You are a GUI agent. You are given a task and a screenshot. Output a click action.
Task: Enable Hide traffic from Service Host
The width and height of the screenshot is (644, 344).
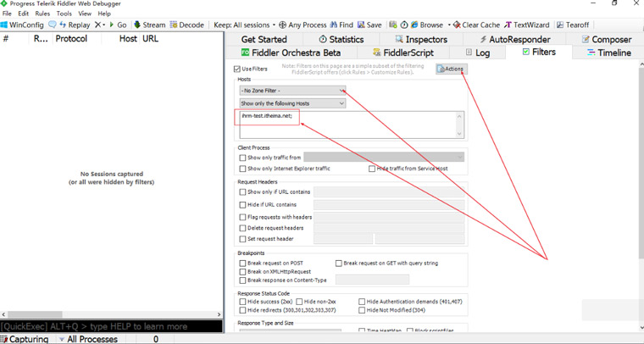click(372, 169)
